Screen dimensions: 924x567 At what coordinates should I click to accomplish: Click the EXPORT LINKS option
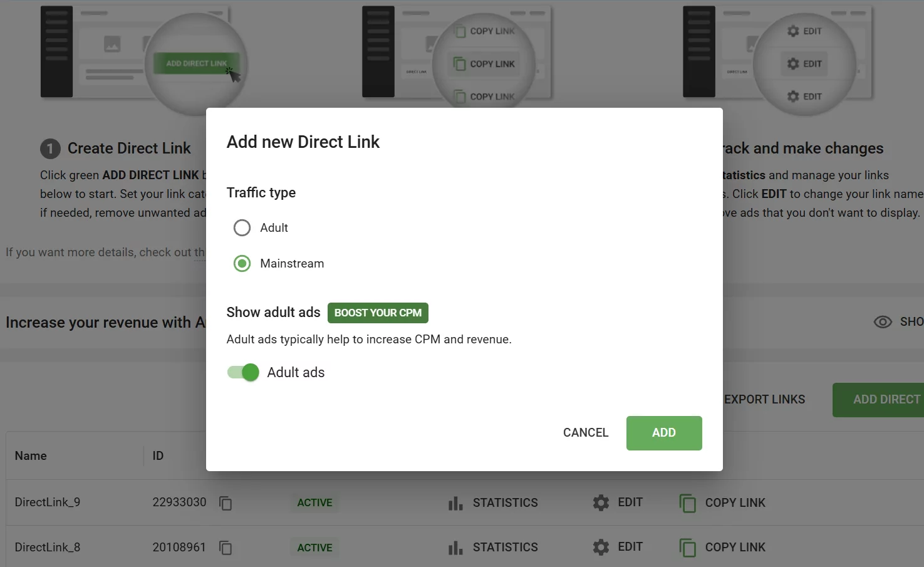765,399
